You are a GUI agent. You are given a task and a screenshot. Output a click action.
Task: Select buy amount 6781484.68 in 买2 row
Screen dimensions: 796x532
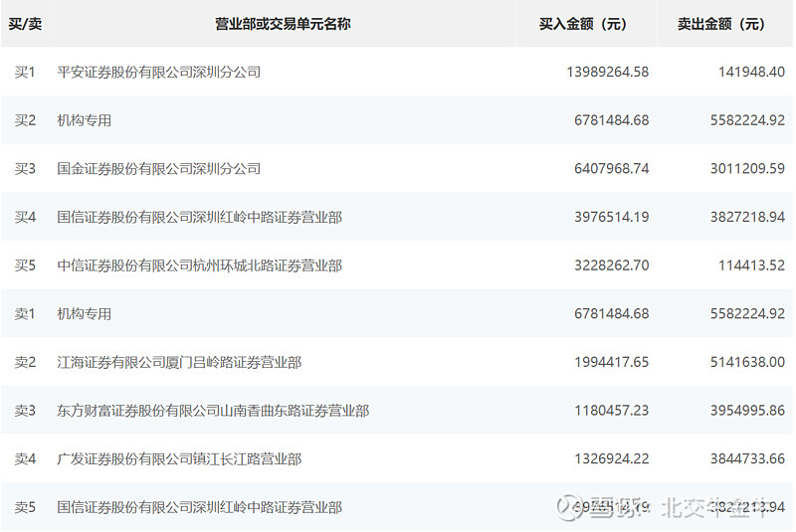coord(612,120)
